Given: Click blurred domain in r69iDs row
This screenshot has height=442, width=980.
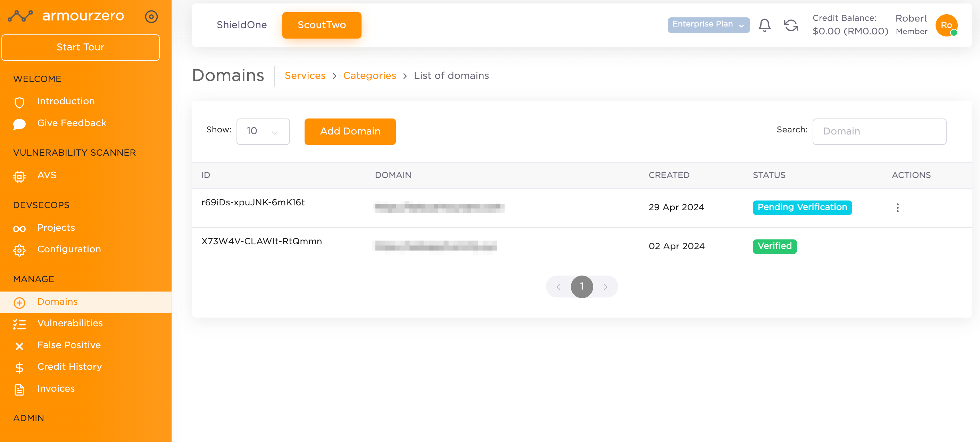Looking at the screenshot, I should tap(439, 207).
